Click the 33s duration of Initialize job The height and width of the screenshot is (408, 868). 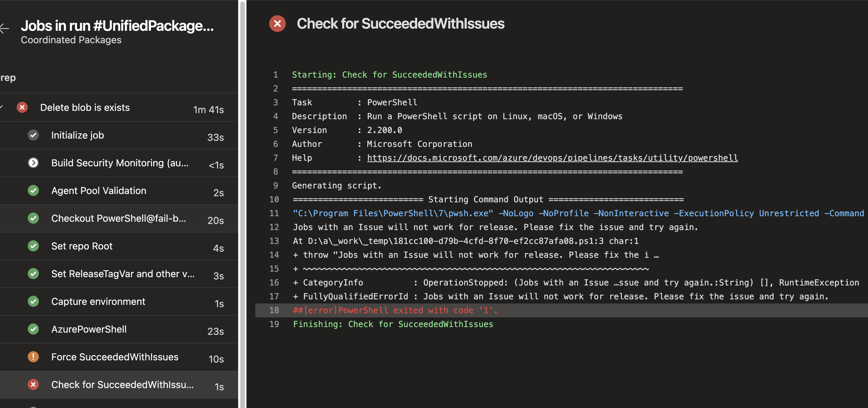216,137
